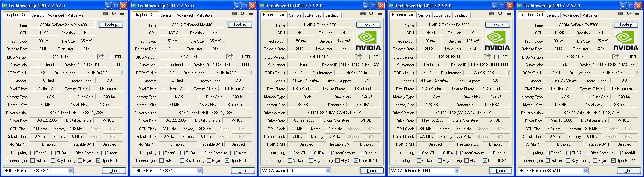Switch to Sensors tab in GeForce FX 5700 window
The width and height of the screenshot is (644, 177).
[553, 15]
